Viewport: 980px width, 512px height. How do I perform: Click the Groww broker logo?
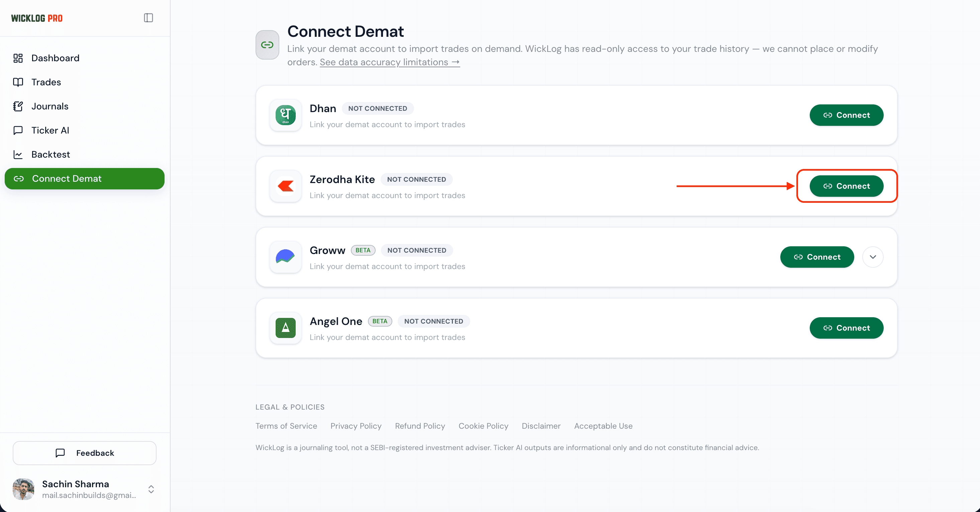(285, 257)
